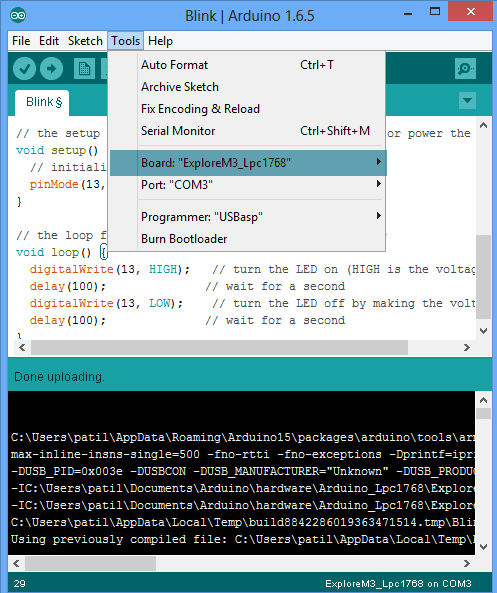The width and height of the screenshot is (497, 593).
Task: Click editor vertical scrollbar up arrow
Action: click(x=483, y=126)
